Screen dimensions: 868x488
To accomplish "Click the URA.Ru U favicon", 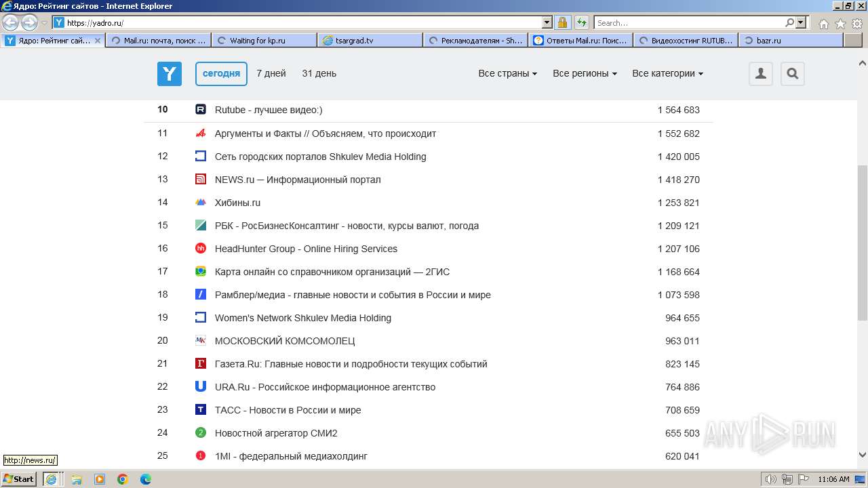I will tap(201, 386).
